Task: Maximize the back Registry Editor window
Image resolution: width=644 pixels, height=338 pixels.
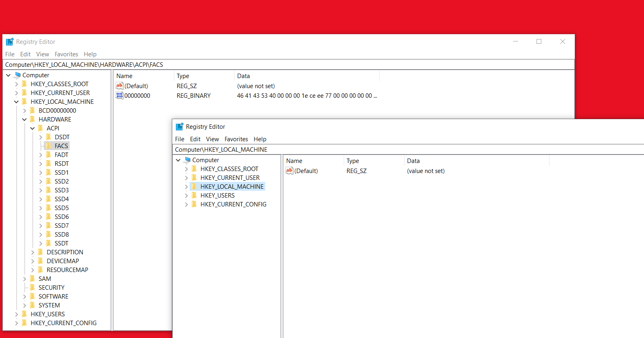Action: point(539,41)
